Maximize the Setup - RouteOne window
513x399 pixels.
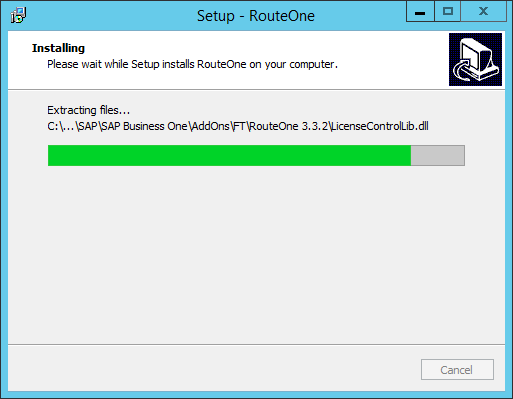(x=448, y=12)
